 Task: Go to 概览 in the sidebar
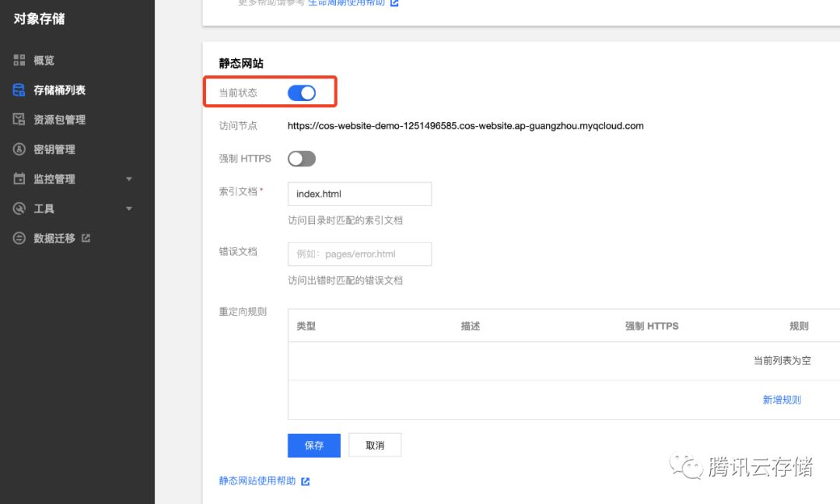click(x=44, y=61)
